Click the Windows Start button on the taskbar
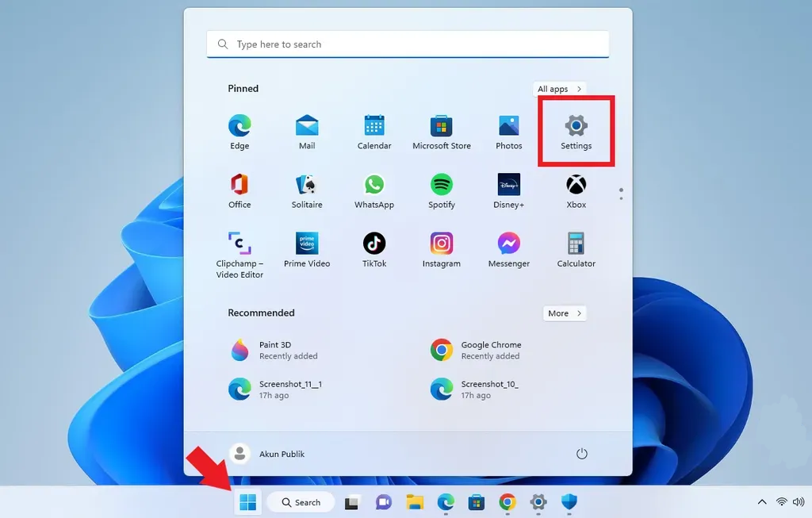Screen dimensions: 812x518 (x=247, y=502)
